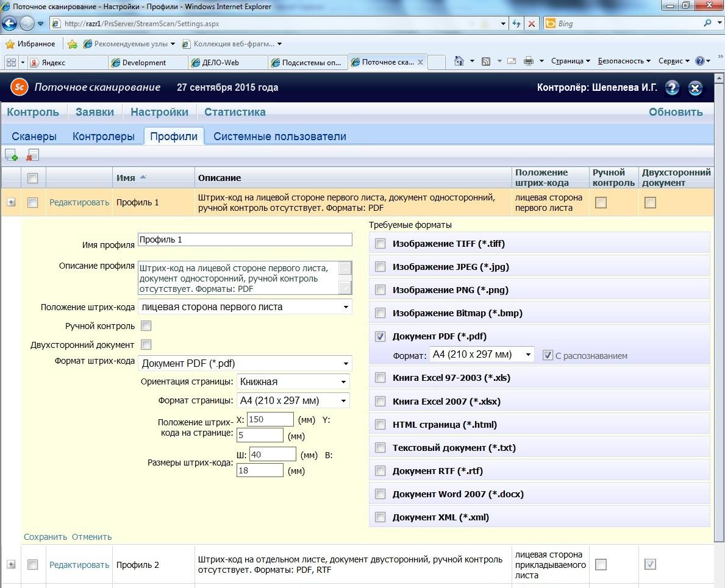This screenshot has height=588, width=725.
Task: Click the delete profile icon
Action: click(x=32, y=155)
